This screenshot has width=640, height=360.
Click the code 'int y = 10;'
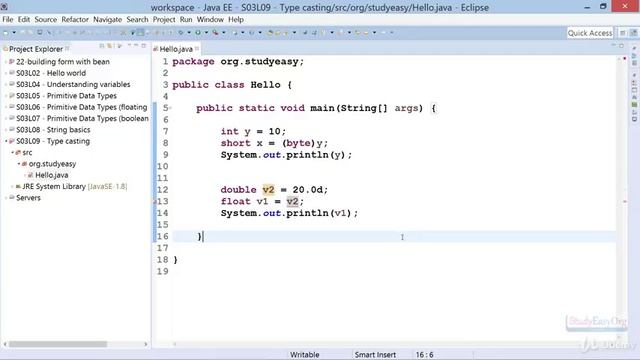253,131
